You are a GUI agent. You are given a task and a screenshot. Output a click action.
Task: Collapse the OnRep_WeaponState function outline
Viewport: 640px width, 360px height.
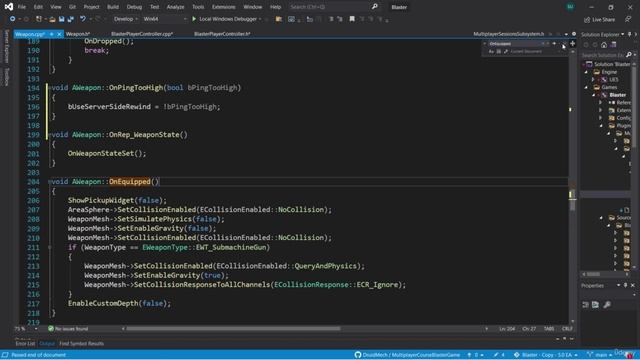pyautogui.click(x=50, y=135)
